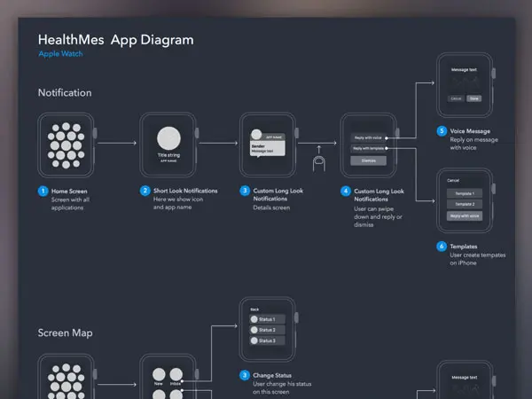Click 'Message text' in the bottom-right watch
The height and width of the screenshot is (399, 532).
pyautogui.click(x=465, y=378)
